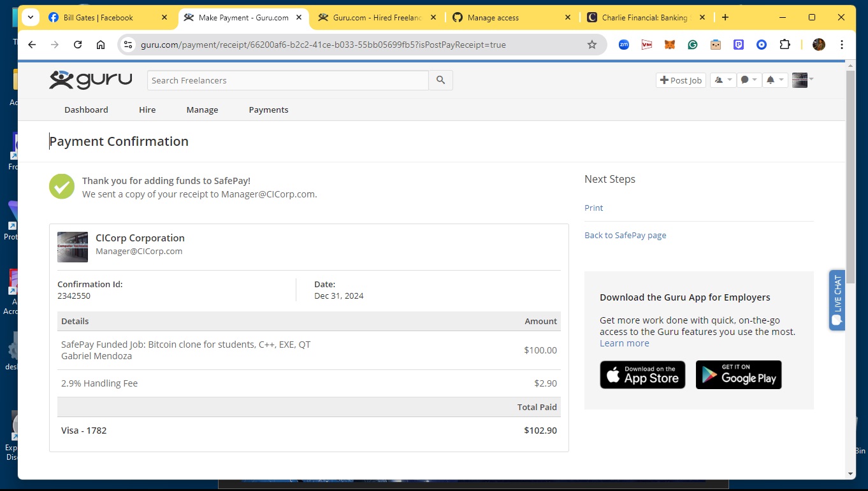Click the purple P extension icon
This screenshot has width=868, height=491.
click(739, 45)
